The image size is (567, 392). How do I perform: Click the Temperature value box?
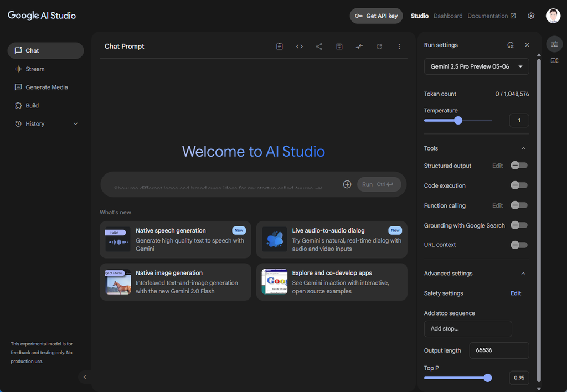point(519,120)
